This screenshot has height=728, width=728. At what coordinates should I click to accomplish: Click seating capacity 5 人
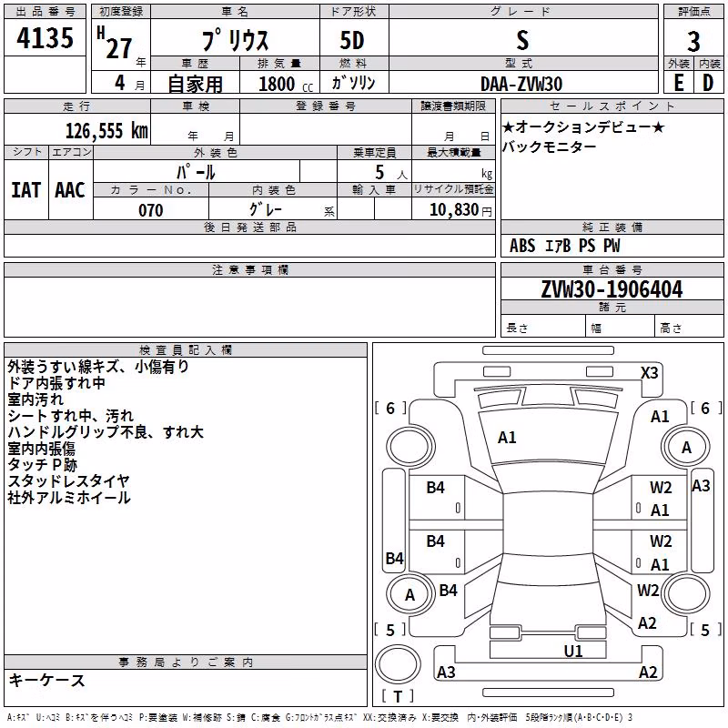390,172
